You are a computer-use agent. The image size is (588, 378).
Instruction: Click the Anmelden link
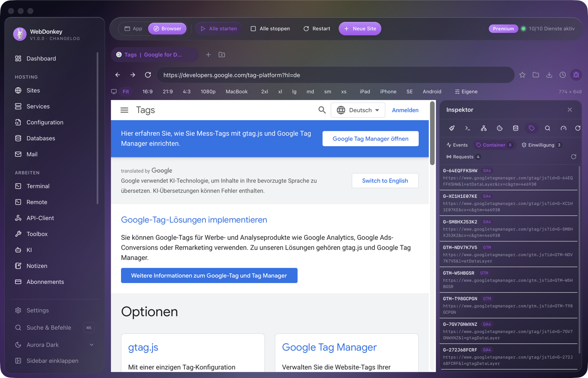tap(405, 110)
